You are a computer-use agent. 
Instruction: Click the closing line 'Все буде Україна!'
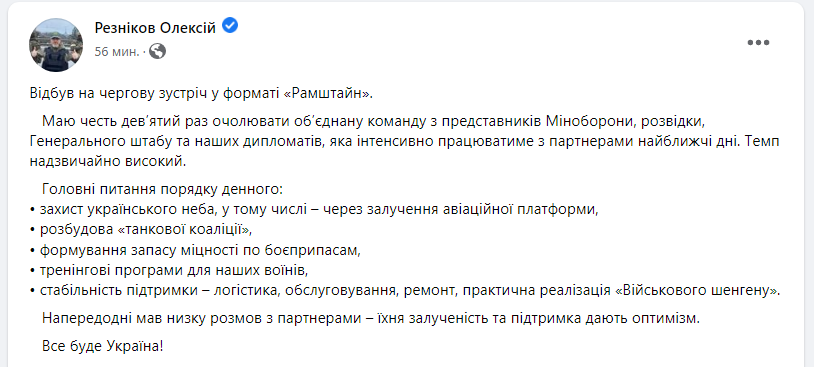103,345
